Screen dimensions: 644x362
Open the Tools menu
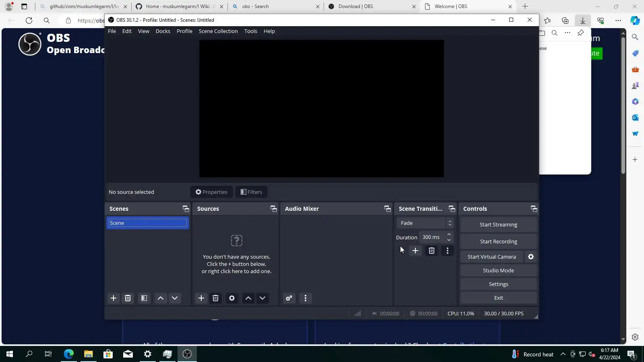click(x=251, y=31)
